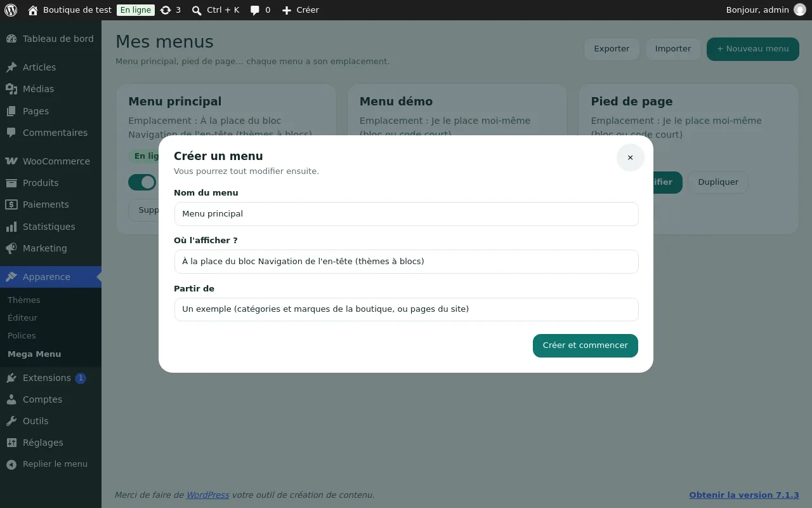Close the Créer un menu dialog
The height and width of the screenshot is (508, 812).
pos(630,157)
